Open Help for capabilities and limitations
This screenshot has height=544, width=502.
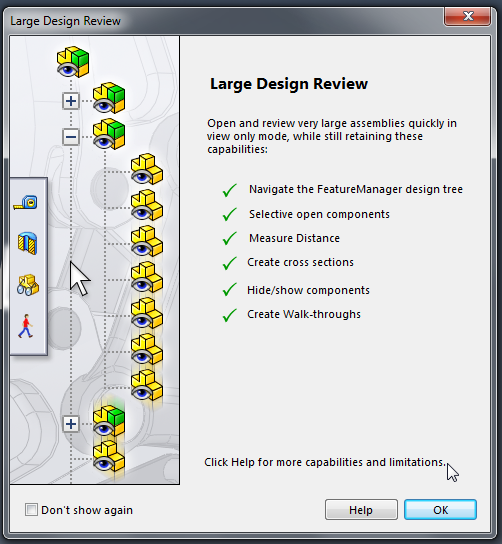click(361, 510)
